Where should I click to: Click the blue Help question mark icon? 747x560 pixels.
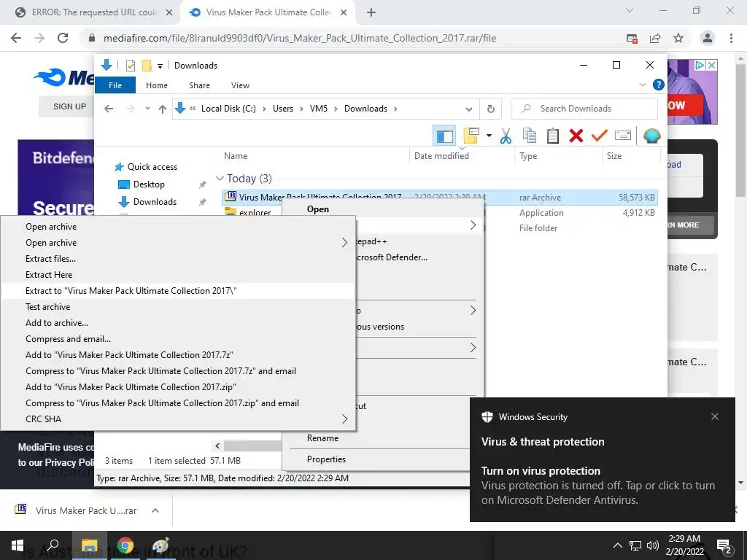(659, 85)
